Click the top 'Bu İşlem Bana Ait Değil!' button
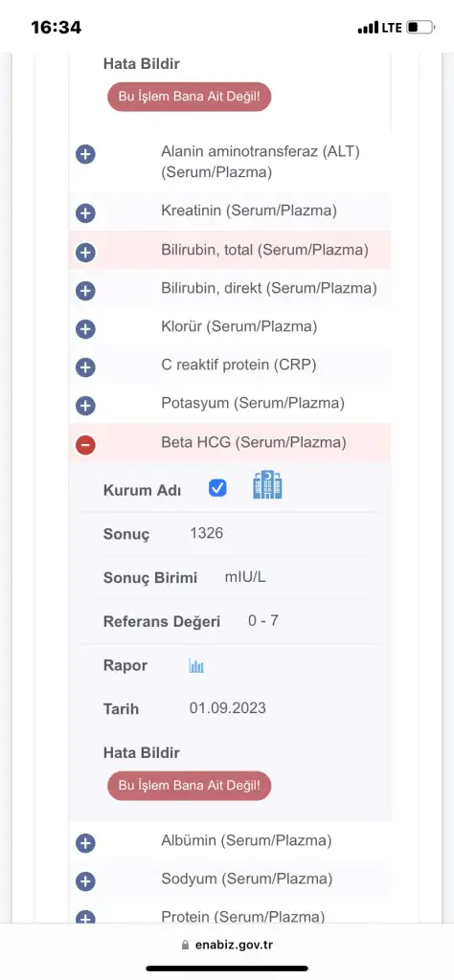 tap(190, 97)
